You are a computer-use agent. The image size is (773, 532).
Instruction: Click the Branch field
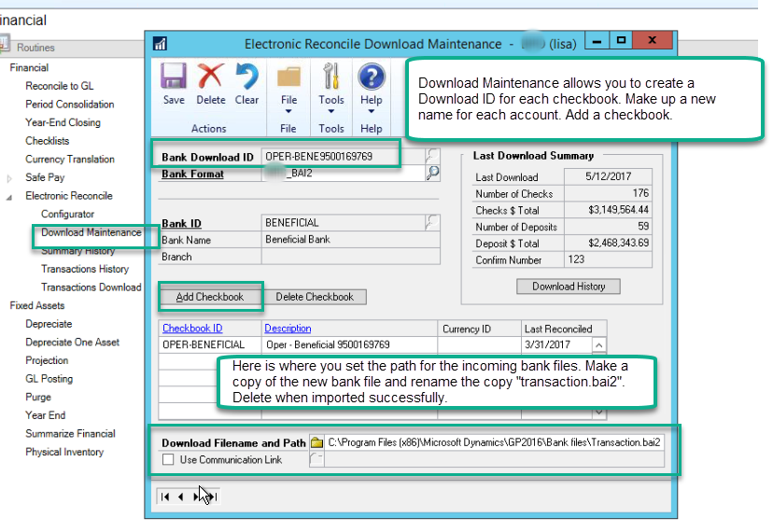[350, 257]
